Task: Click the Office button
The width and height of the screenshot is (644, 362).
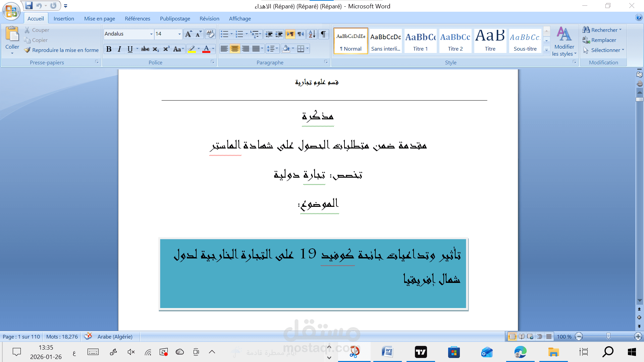Action: tap(11, 11)
